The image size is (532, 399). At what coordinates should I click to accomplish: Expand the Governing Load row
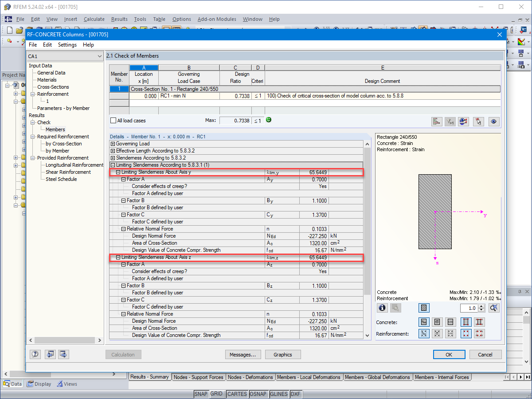coord(113,144)
